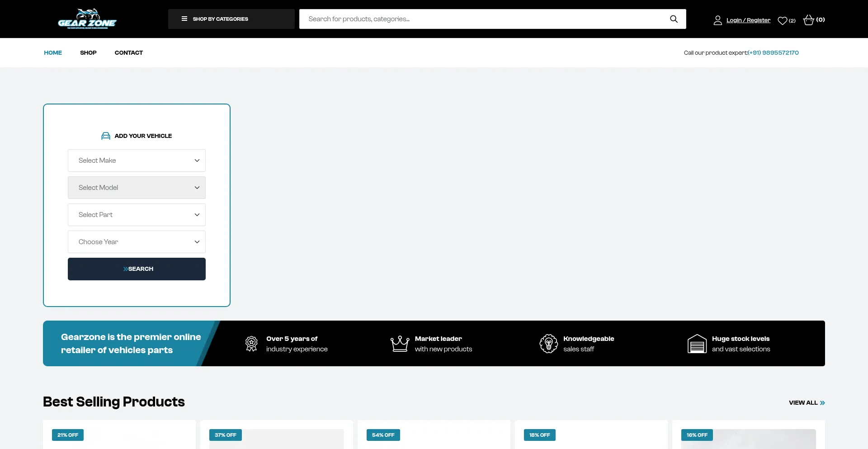This screenshot has height=449, width=868.
Task: Call the product expert phone number
Action: coord(773,53)
